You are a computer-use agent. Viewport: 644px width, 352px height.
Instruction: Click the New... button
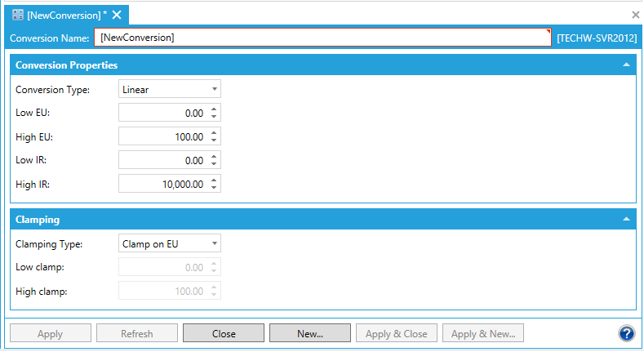(x=310, y=333)
